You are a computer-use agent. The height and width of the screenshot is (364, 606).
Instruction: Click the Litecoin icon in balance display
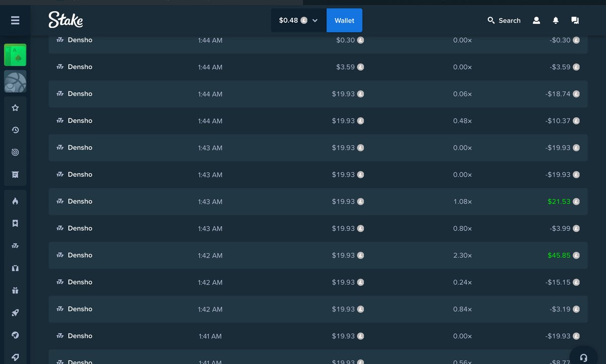click(304, 20)
